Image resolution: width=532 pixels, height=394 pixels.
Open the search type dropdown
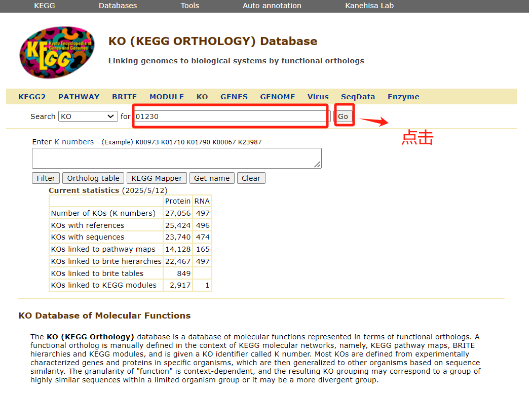pos(88,116)
